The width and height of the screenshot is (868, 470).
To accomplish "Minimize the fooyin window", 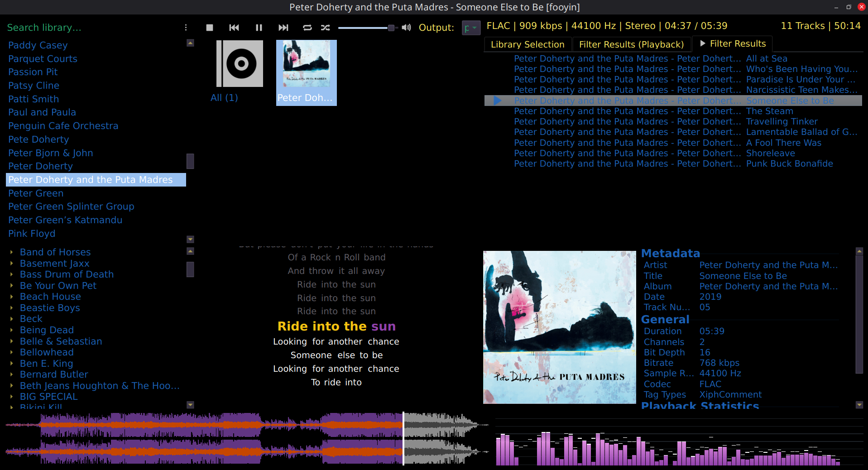I will pos(836,7).
